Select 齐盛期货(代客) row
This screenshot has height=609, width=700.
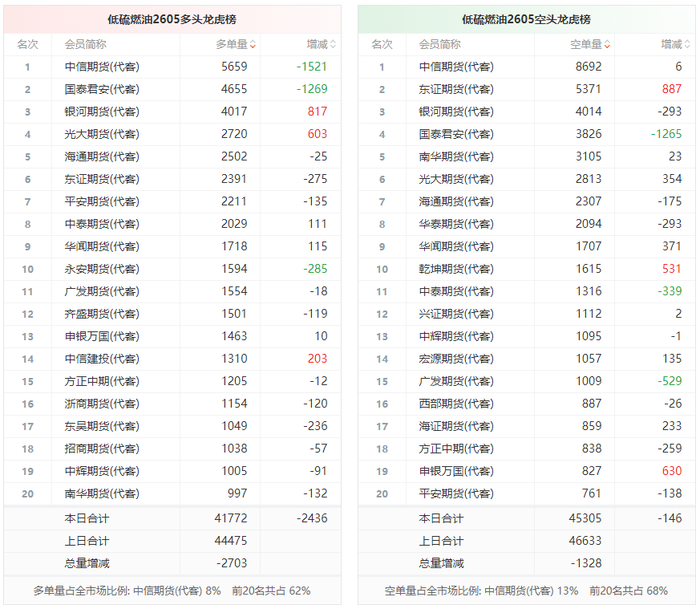coord(172,314)
